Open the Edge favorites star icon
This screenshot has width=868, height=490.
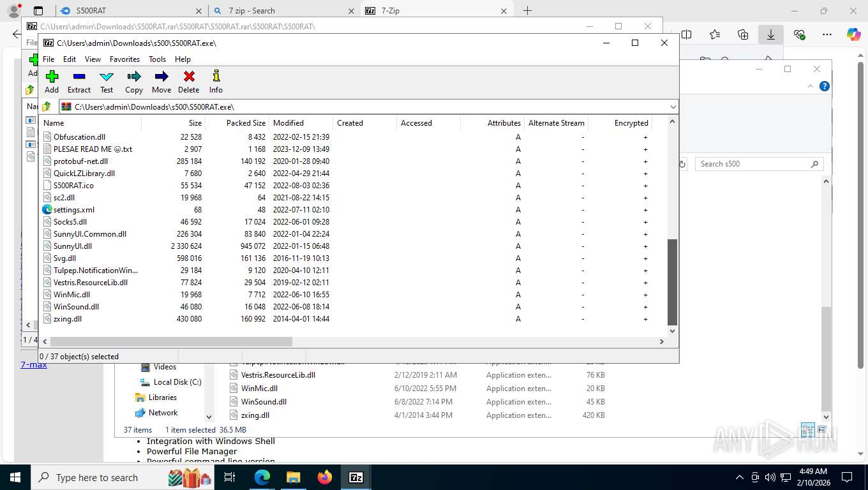click(715, 35)
